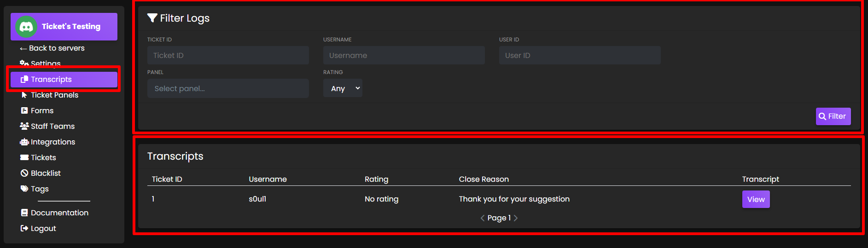This screenshot has height=248, width=868.
Task: Click the Blacklist ban icon
Action: click(24, 173)
